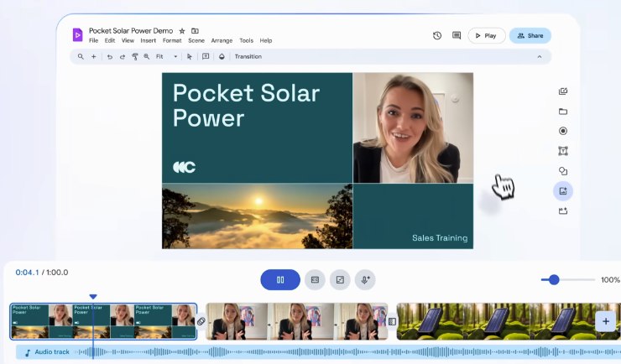Image resolution: width=621 pixels, height=364 pixels.
Task: Open the comments panel icon
Action: click(x=457, y=35)
